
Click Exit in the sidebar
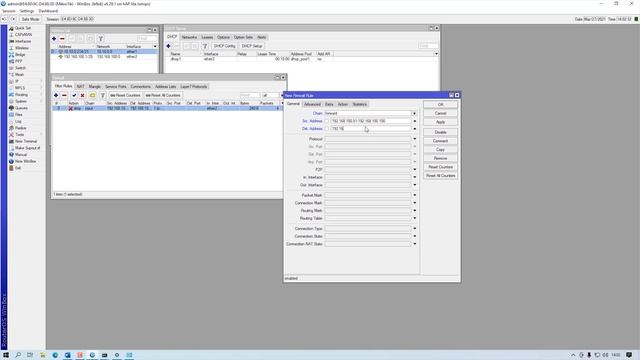pyautogui.click(x=18, y=168)
